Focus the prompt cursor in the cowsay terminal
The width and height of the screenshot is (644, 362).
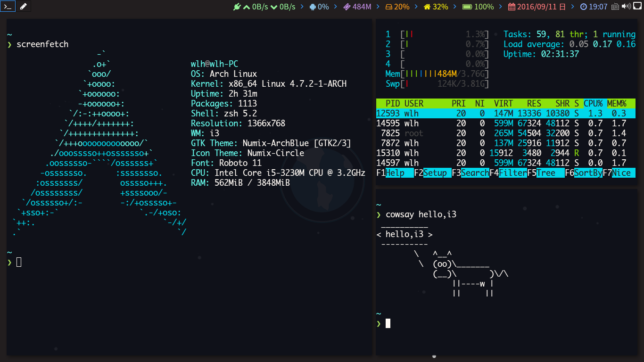(388, 323)
